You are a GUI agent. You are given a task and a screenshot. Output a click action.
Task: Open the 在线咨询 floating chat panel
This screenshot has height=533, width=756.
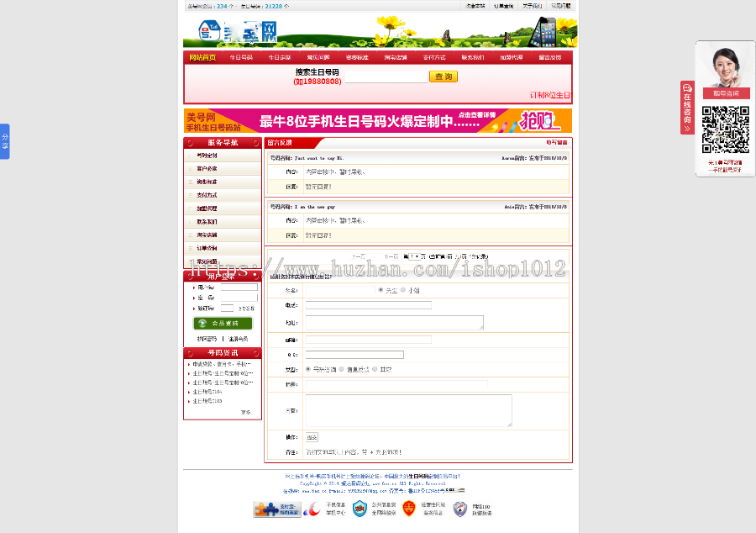point(686,108)
